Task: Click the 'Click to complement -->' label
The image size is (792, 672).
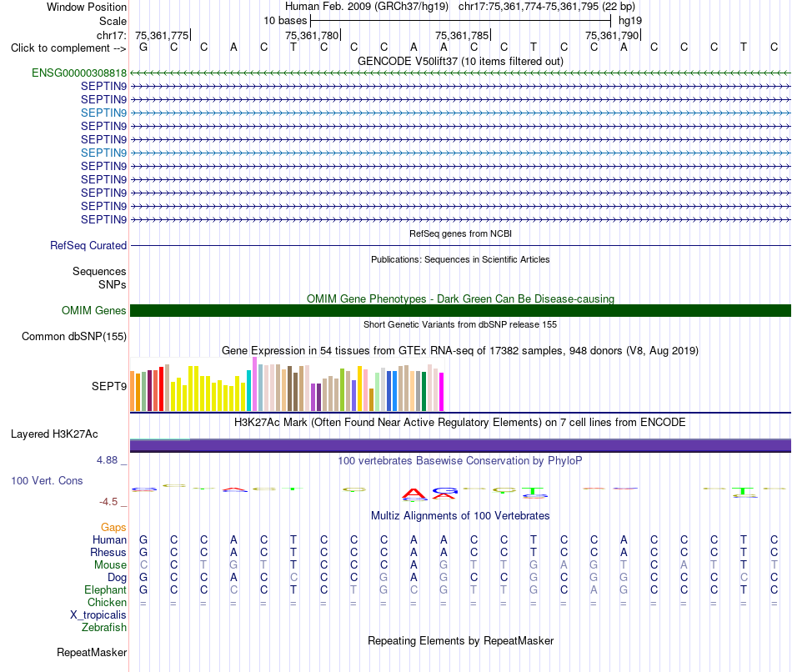Action: (x=68, y=48)
